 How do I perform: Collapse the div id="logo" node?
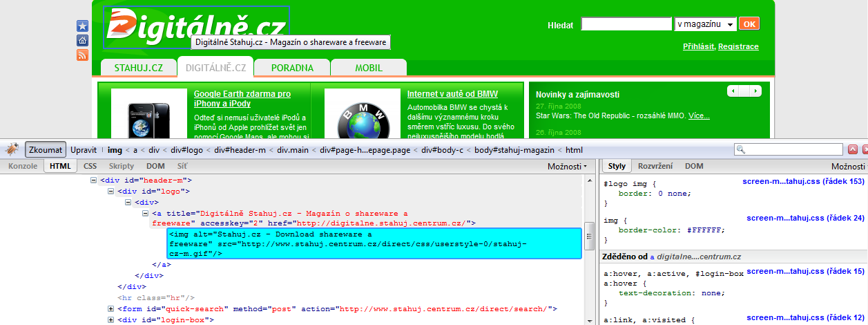click(x=112, y=191)
